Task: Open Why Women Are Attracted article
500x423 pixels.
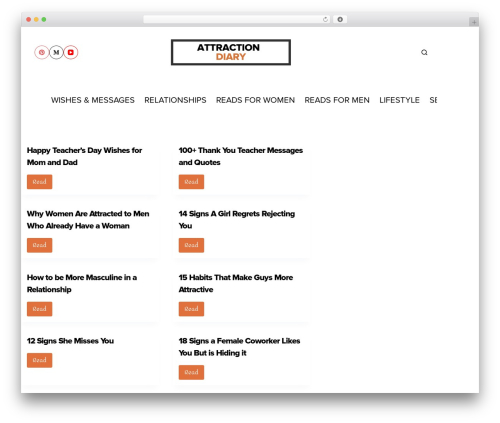Action: click(x=88, y=220)
